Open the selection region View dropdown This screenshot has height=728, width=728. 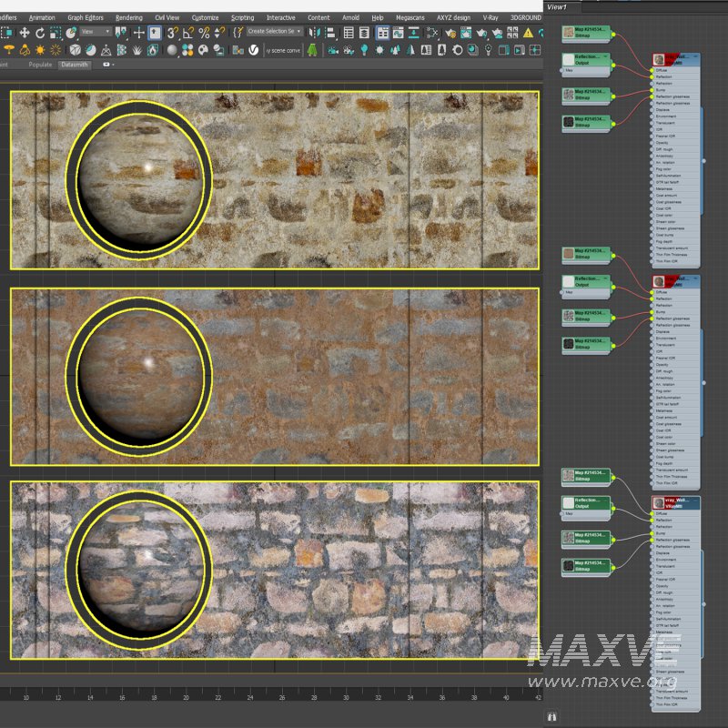pyautogui.click(x=96, y=33)
